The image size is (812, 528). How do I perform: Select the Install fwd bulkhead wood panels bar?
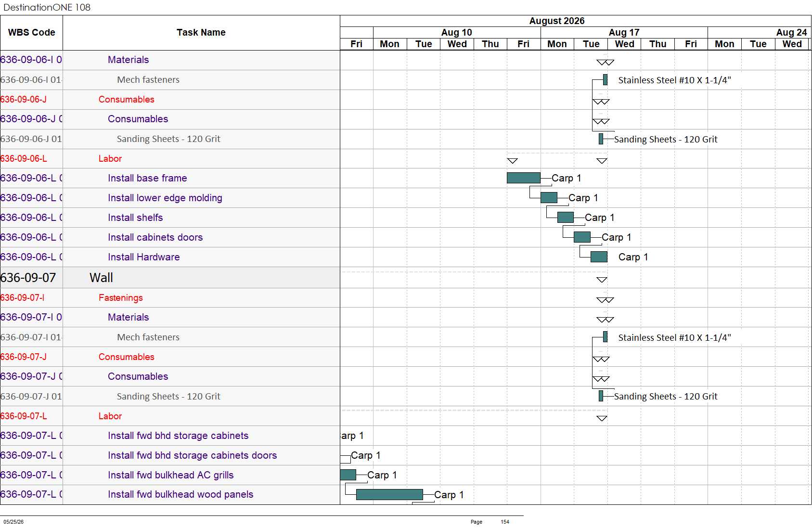389,494
